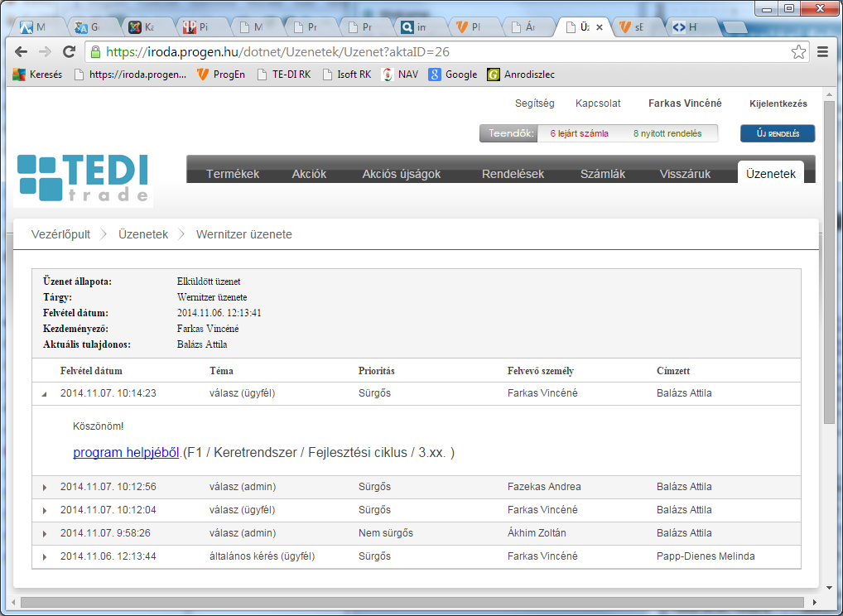The width and height of the screenshot is (843, 616).
Task: Expand the 9:58:26 Ákhim Zoltán message
Action: [x=45, y=534]
